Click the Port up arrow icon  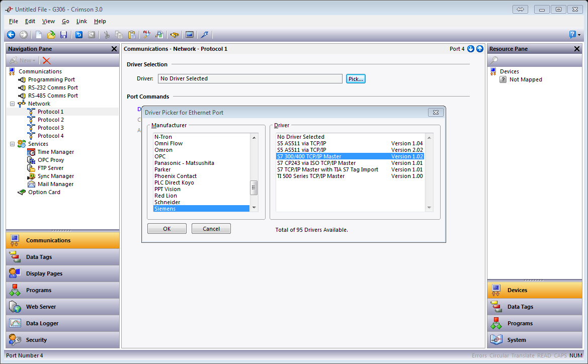480,49
